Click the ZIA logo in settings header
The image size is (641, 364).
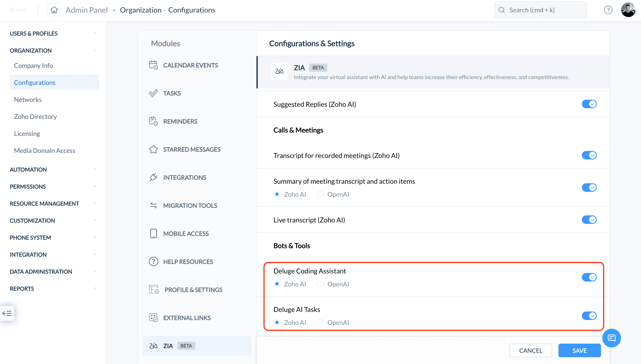coord(279,72)
